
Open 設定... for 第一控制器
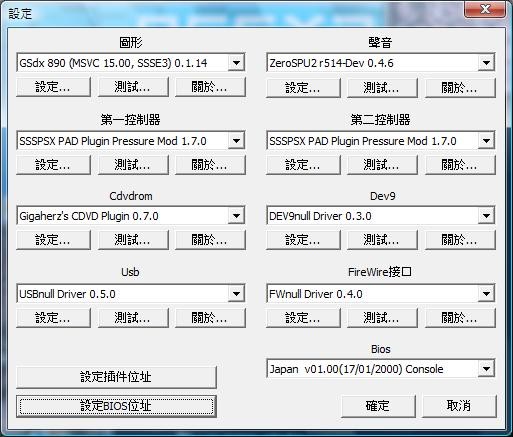(53, 165)
